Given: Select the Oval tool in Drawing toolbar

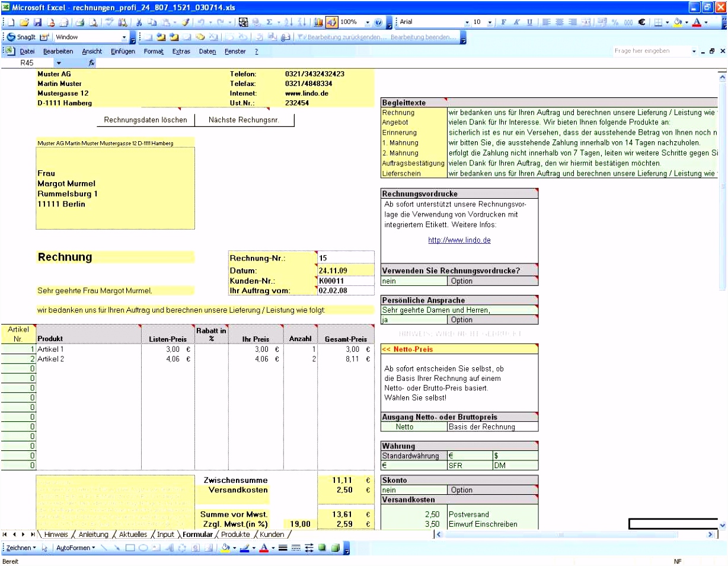Looking at the screenshot, I should [143, 548].
